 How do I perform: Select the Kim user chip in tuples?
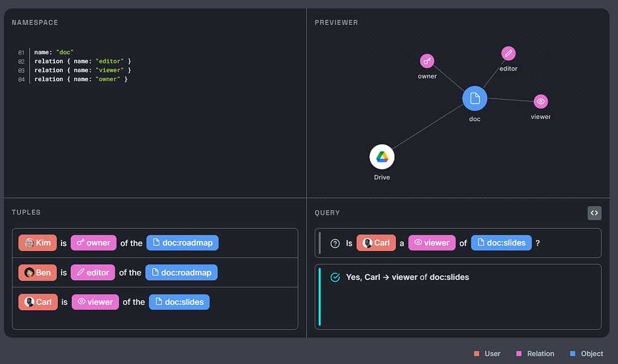pos(37,243)
